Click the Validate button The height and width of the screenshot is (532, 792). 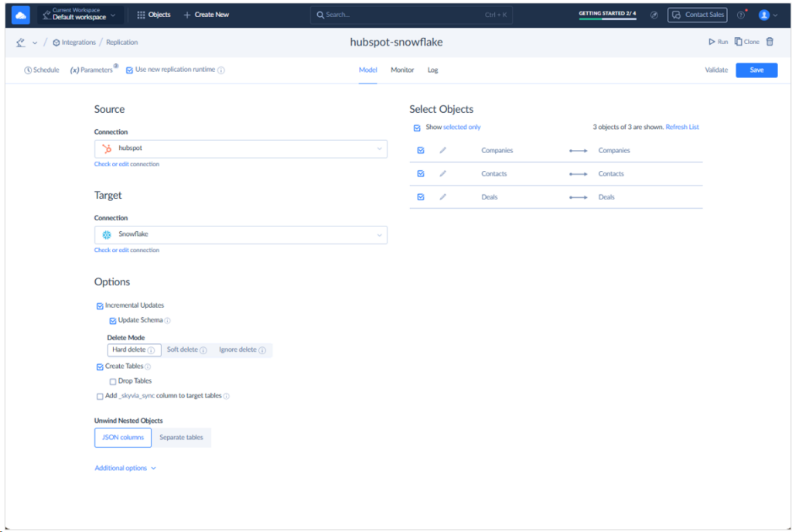pos(716,70)
